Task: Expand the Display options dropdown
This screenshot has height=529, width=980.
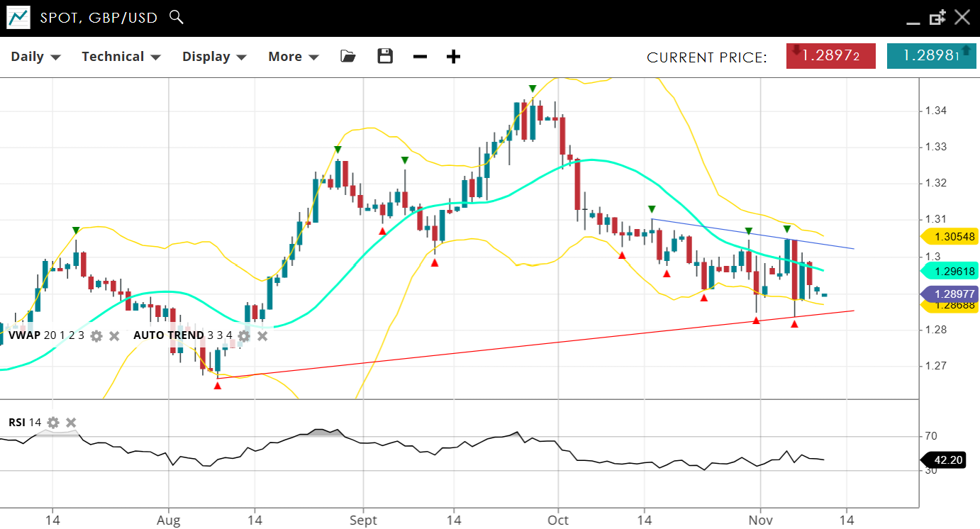Action: tap(214, 57)
